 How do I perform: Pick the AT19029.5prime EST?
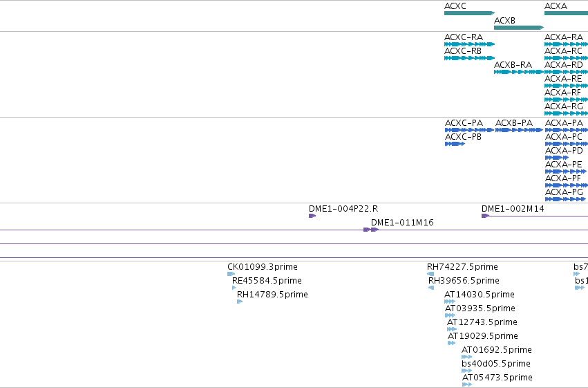click(x=451, y=343)
